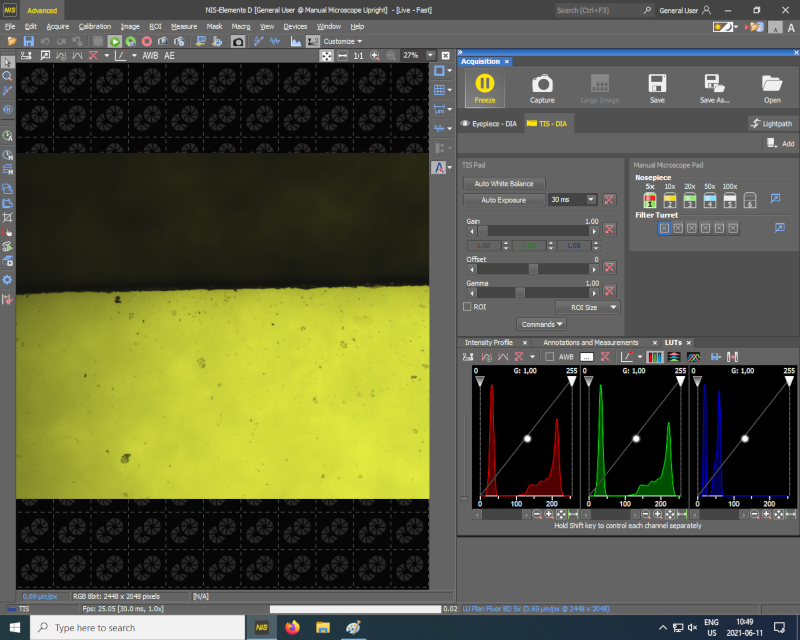The image size is (800, 640).
Task: Open Firefox from the taskbar
Action: pos(292,627)
